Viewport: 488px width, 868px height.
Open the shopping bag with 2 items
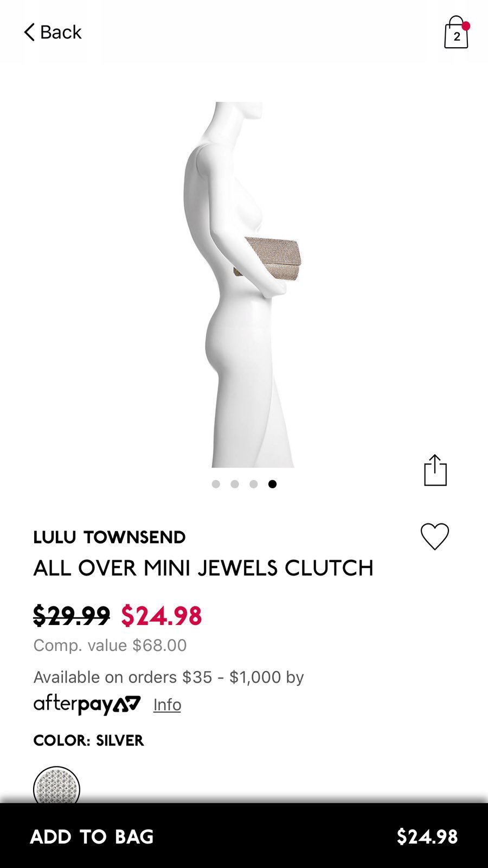tap(456, 33)
